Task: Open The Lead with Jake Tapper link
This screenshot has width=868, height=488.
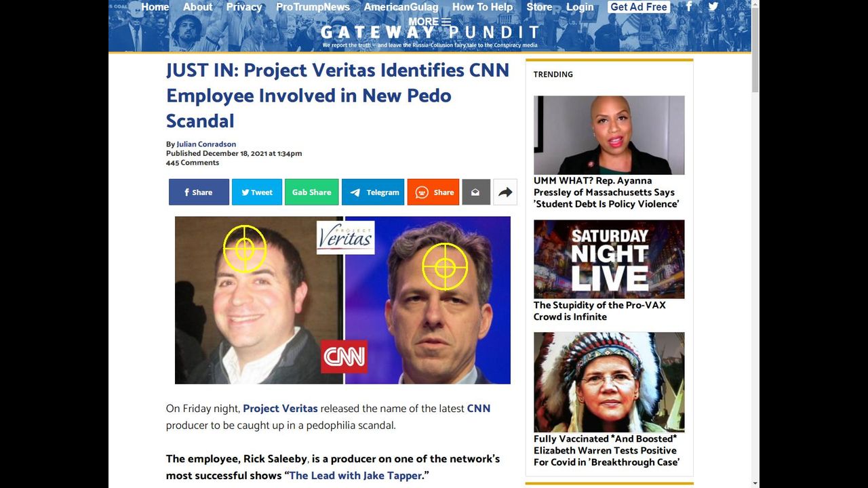Action: click(x=356, y=476)
